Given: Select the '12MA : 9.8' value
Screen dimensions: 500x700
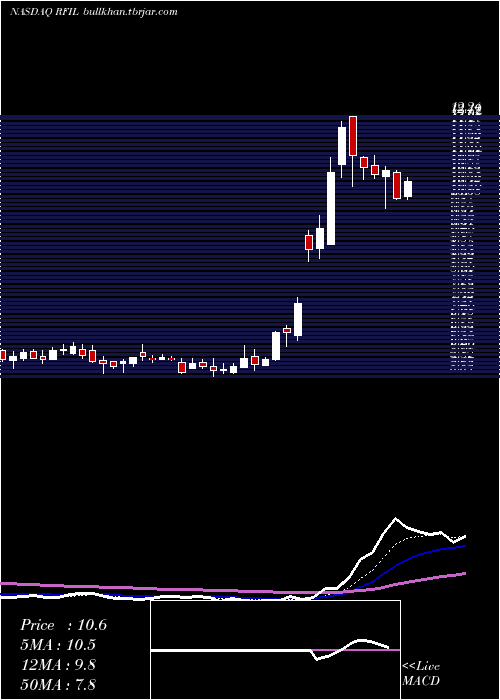Looking at the screenshot, I should point(58,665).
